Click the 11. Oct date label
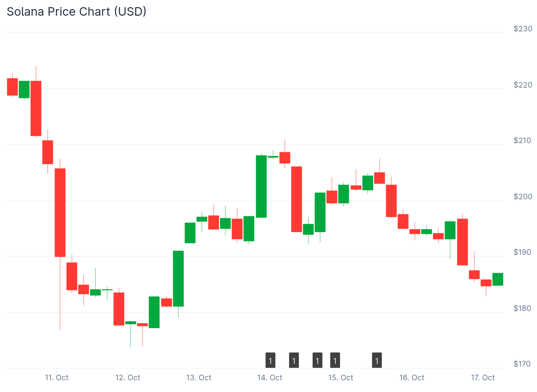 tap(57, 378)
